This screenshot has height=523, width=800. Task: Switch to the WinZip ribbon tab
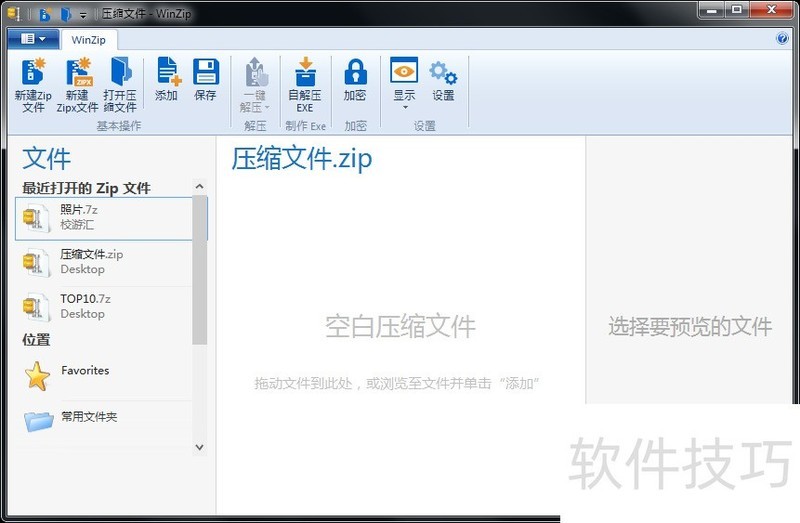pyautogui.click(x=89, y=40)
